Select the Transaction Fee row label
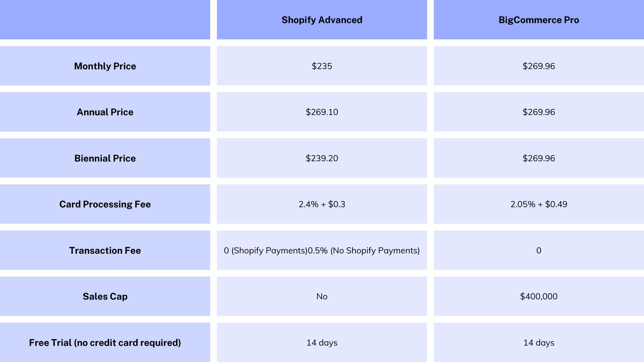Viewport: 644px width, 362px height. (x=106, y=251)
